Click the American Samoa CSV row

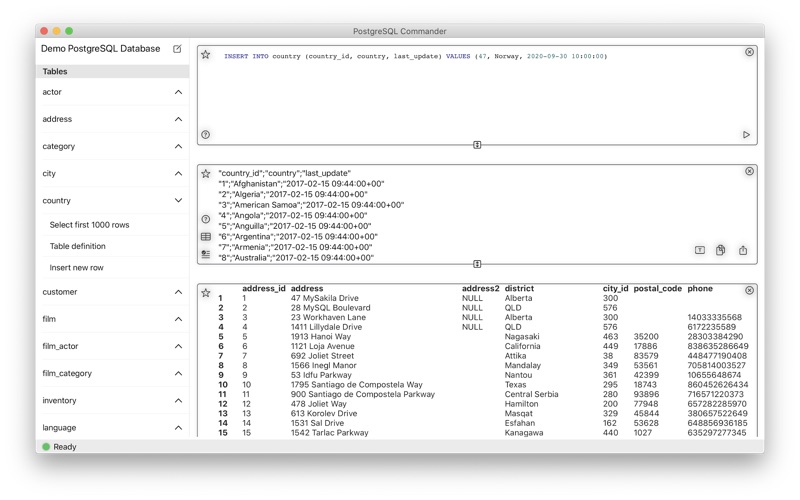point(311,205)
